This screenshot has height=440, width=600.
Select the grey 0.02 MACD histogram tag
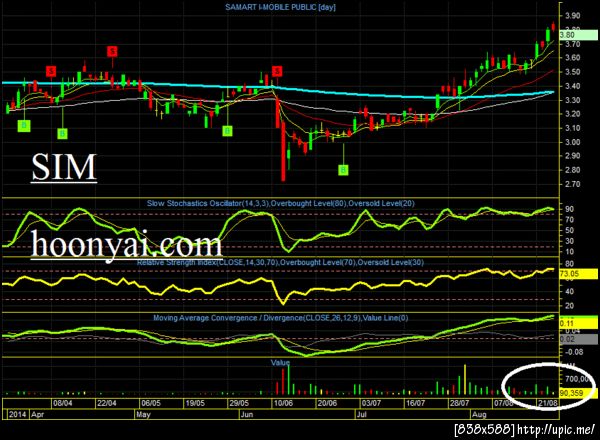[x=578, y=339]
